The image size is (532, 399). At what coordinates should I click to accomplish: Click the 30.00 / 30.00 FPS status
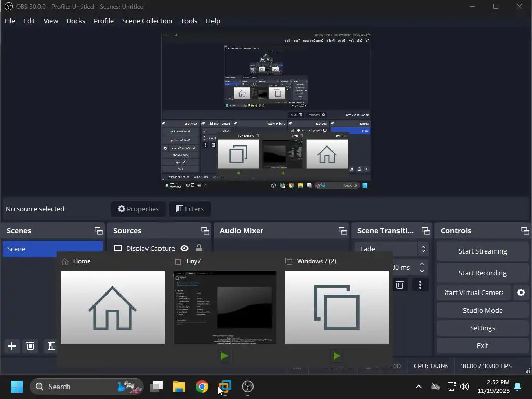click(486, 366)
